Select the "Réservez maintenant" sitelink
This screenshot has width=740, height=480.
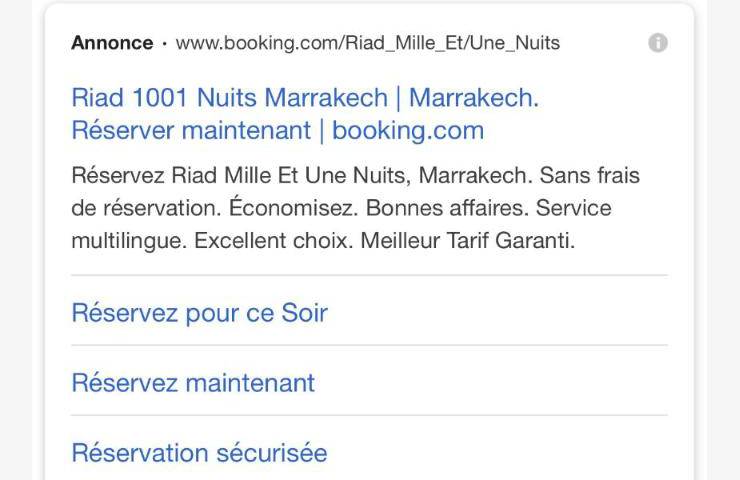point(193,383)
